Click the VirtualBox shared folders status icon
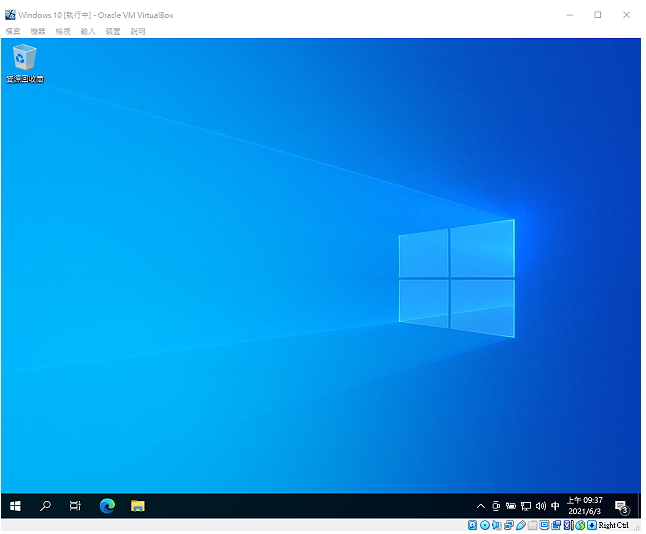Image resolution: width=646 pixels, height=534 pixels. pyautogui.click(x=533, y=525)
